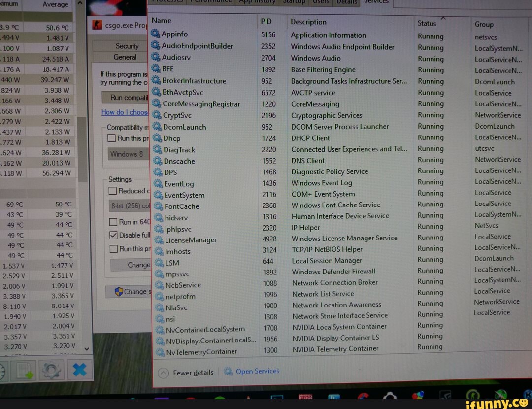
Task: Click the AudioEndpointBuilder service gear icon
Action: [x=156, y=45]
